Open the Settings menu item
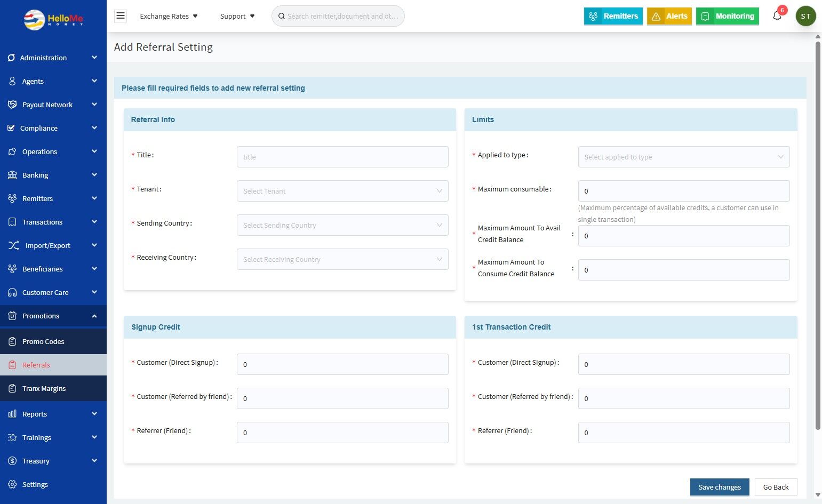 (x=53, y=484)
